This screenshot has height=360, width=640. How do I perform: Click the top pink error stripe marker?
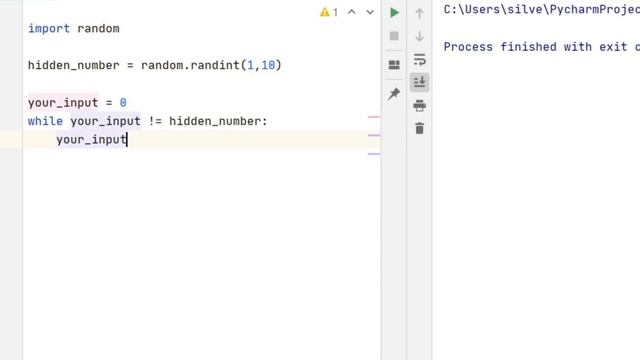point(374,117)
